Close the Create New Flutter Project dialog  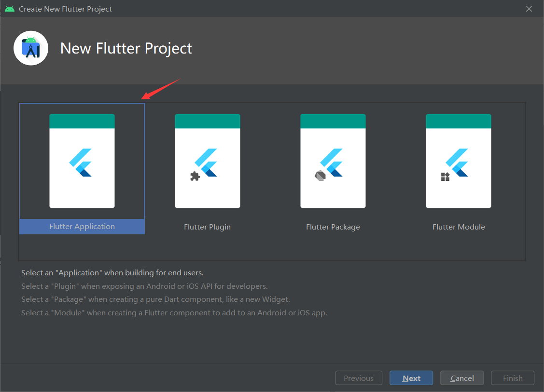pyautogui.click(x=529, y=9)
